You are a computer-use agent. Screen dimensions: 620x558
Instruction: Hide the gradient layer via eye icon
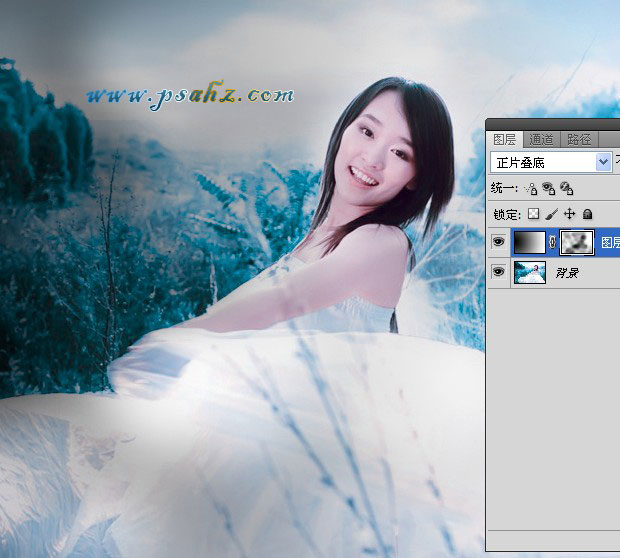499,242
